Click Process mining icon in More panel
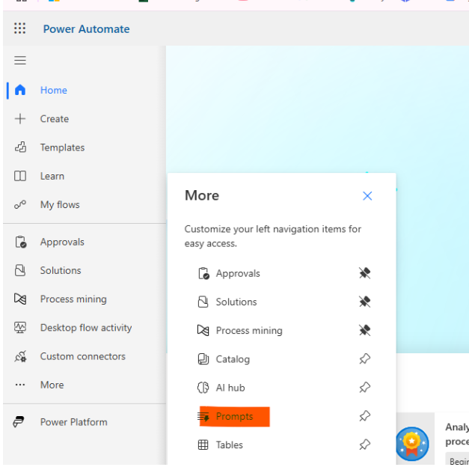 [203, 330]
